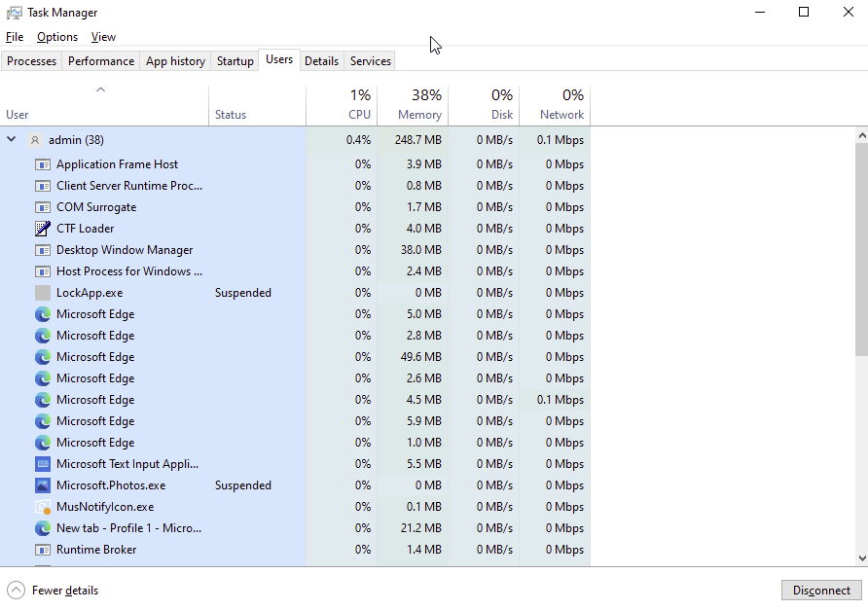Switch to Fewer details view
Image resolution: width=868 pixels, height=610 pixels.
point(54,591)
